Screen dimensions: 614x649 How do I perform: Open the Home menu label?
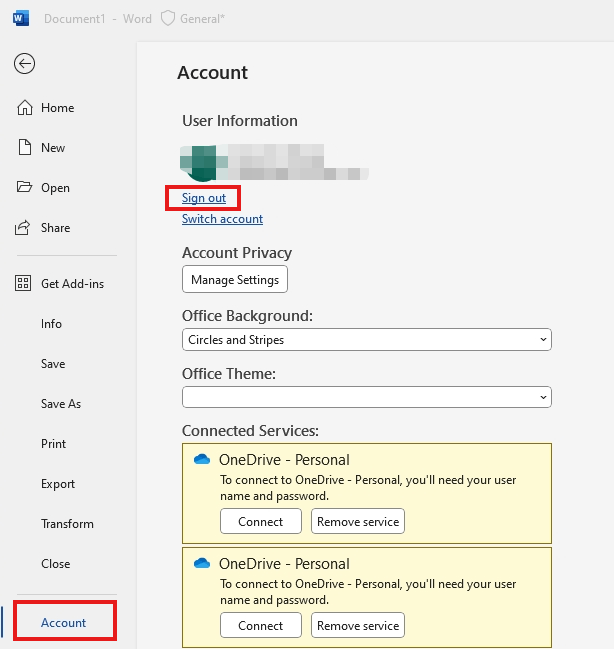pos(58,108)
